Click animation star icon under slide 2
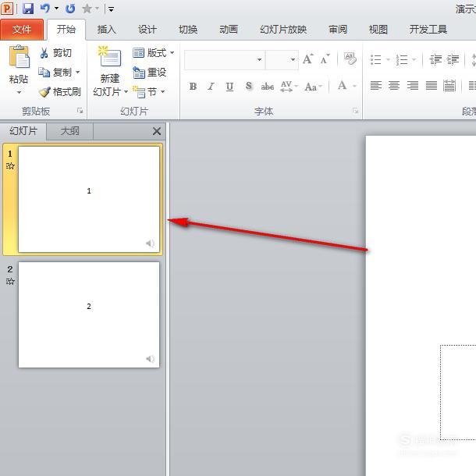Screen dimensions: 476x476 pos(10,281)
